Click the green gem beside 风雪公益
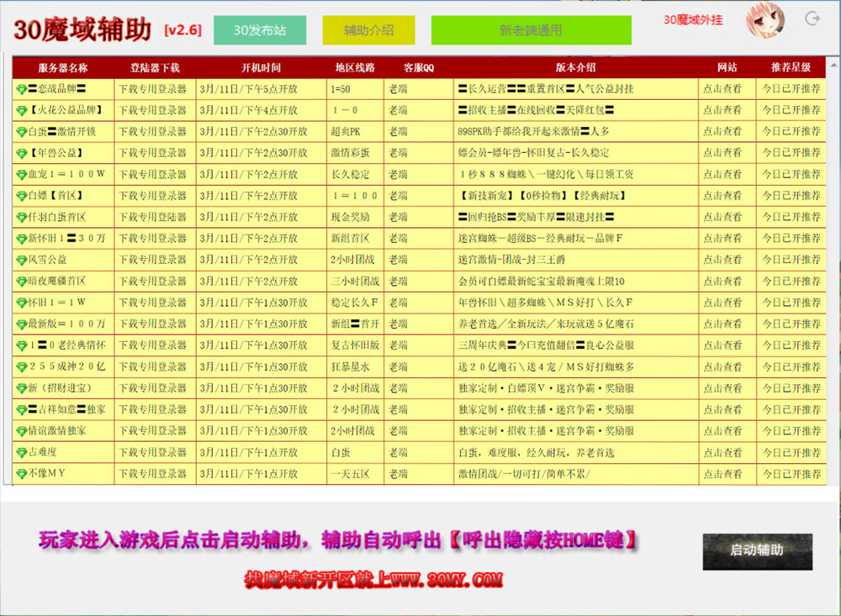This screenshot has height=616, width=841. 21,260
